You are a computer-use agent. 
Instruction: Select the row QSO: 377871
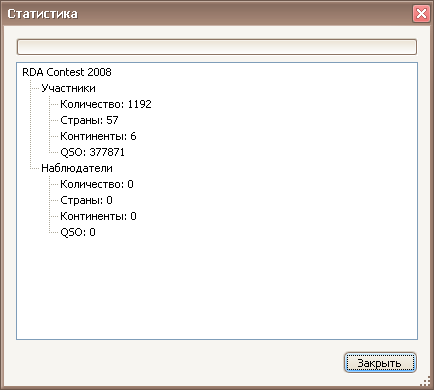(92, 152)
